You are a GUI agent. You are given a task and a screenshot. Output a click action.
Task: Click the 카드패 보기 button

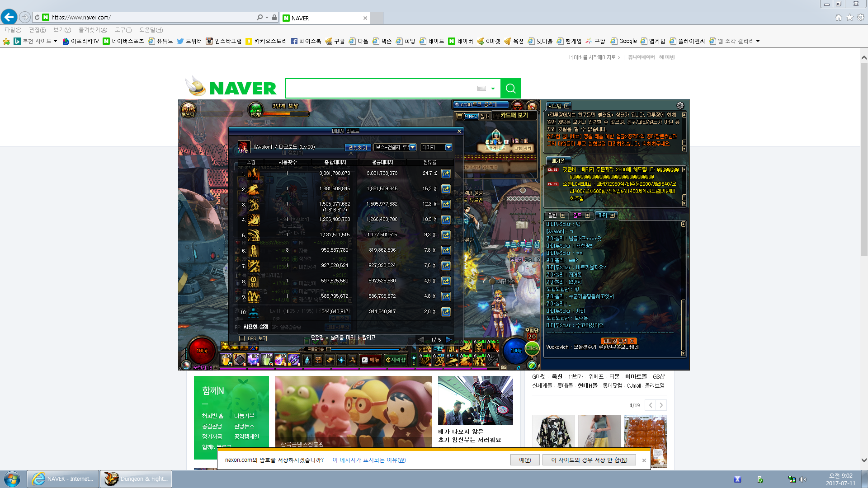point(514,115)
